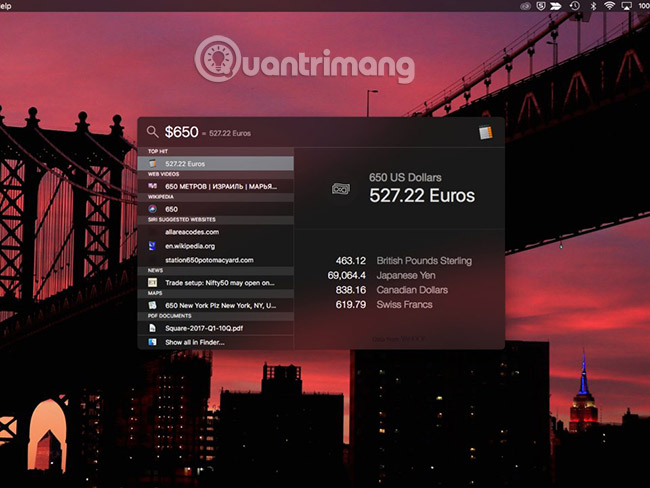
Task: Click the Finder icon beside Show all in Finder
Action: (x=153, y=342)
